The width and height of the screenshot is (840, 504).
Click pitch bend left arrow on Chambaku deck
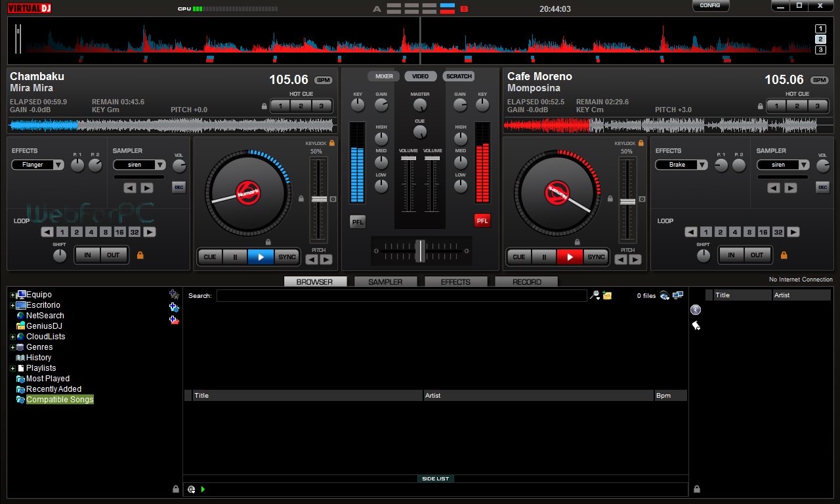pyautogui.click(x=312, y=259)
